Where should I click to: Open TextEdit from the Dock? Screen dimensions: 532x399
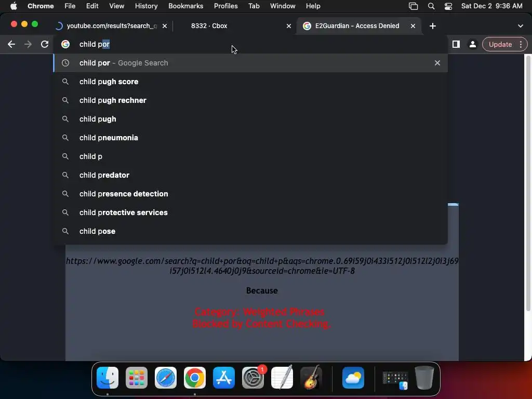(282, 378)
